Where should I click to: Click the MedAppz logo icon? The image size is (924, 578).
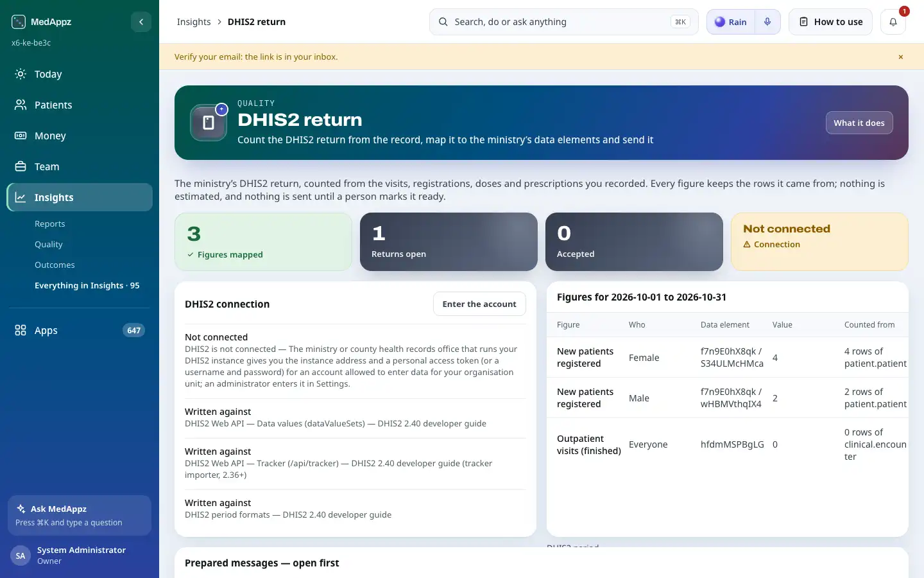[19, 22]
